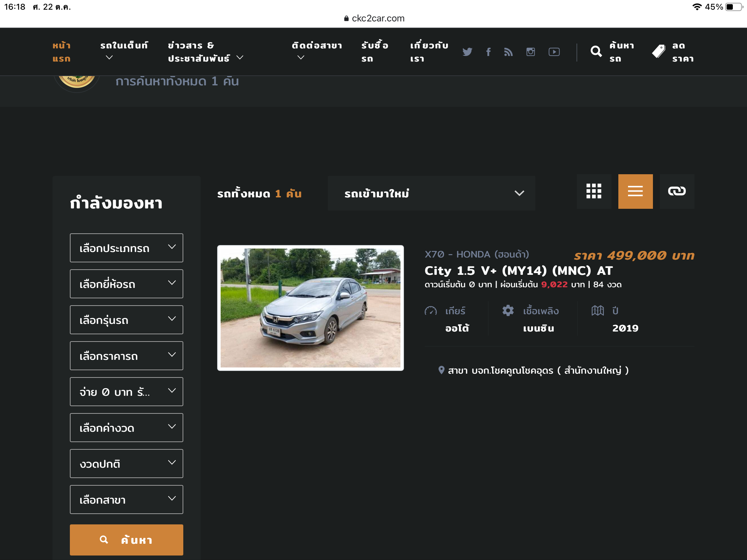Image resolution: width=747 pixels, height=560 pixels.
Task: Click the price tag discount icon
Action: [659, 52]
